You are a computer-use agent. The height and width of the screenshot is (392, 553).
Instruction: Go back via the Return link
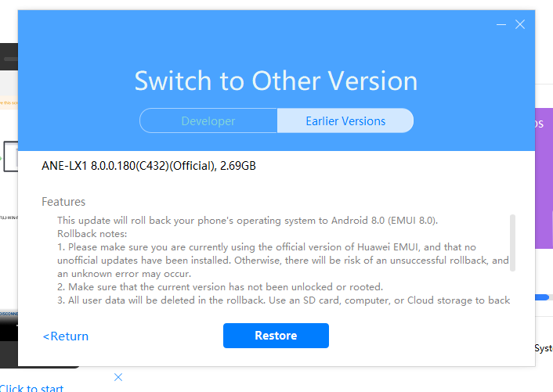tap(66, 336)
